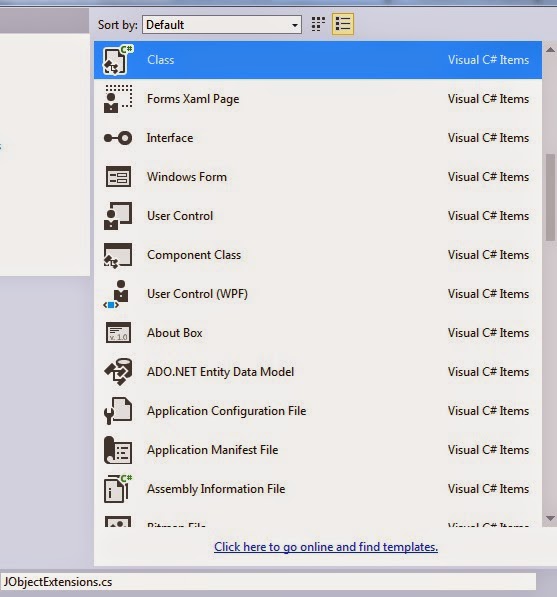
Task: Click 'Visual C# Items' in Windows Form row
Action: coord(488,177)
